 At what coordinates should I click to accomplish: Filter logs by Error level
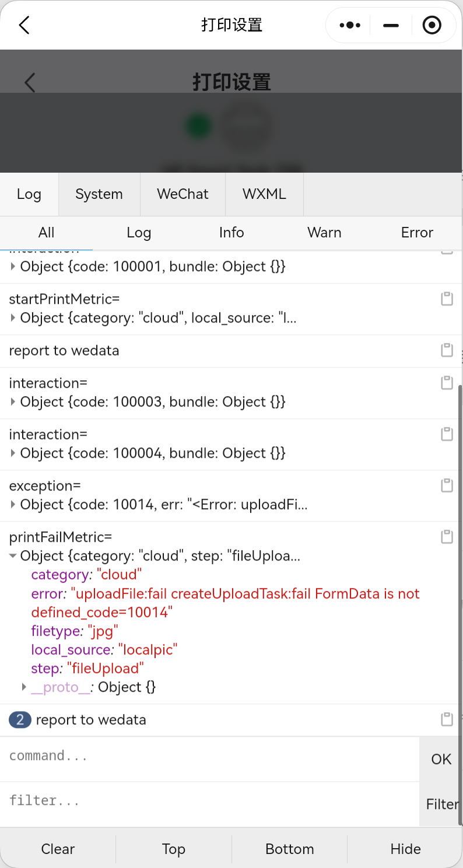(x=417, y=233)
